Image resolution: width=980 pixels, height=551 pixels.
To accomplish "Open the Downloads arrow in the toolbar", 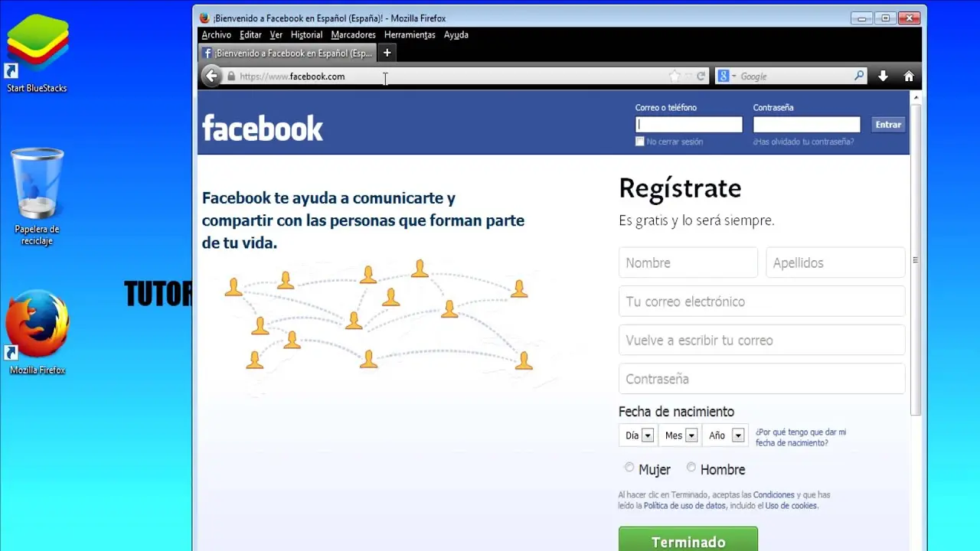I will click(x=883, y=77).
